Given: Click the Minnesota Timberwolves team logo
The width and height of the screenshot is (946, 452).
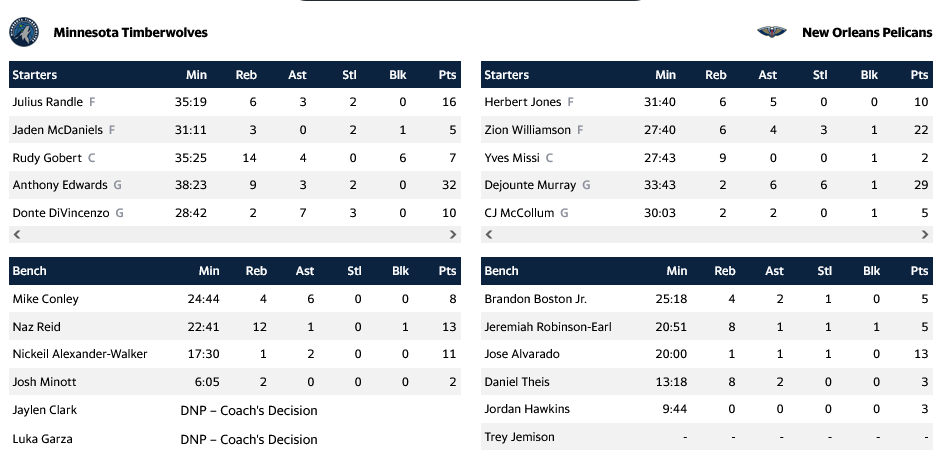Looking at the screenshot, I should click(23, 32).
